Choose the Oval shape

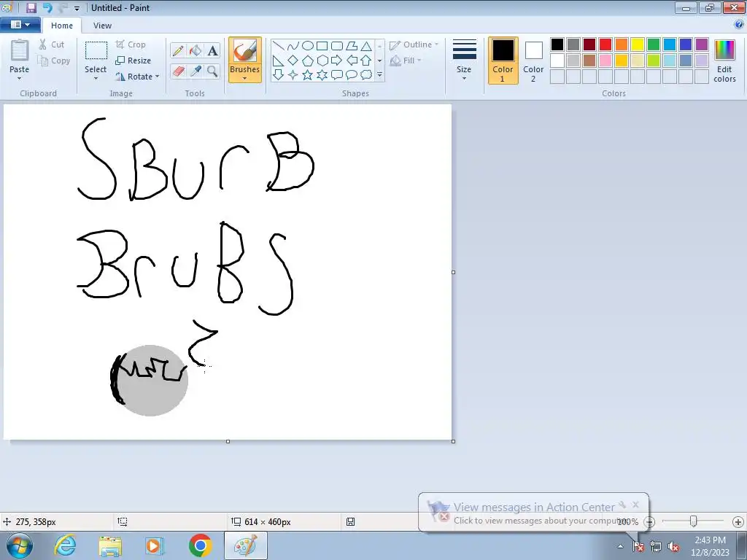(x=308, y=46)
